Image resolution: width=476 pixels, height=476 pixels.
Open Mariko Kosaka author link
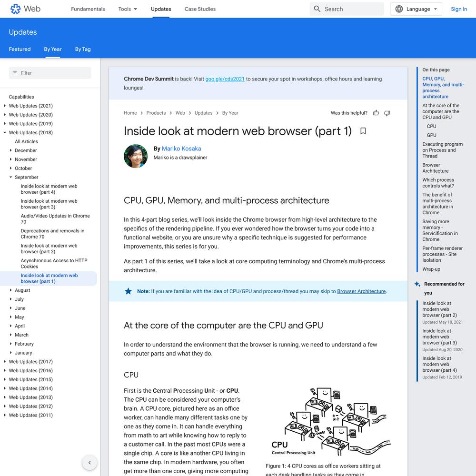pyautogui.click(x=181, y=149)
